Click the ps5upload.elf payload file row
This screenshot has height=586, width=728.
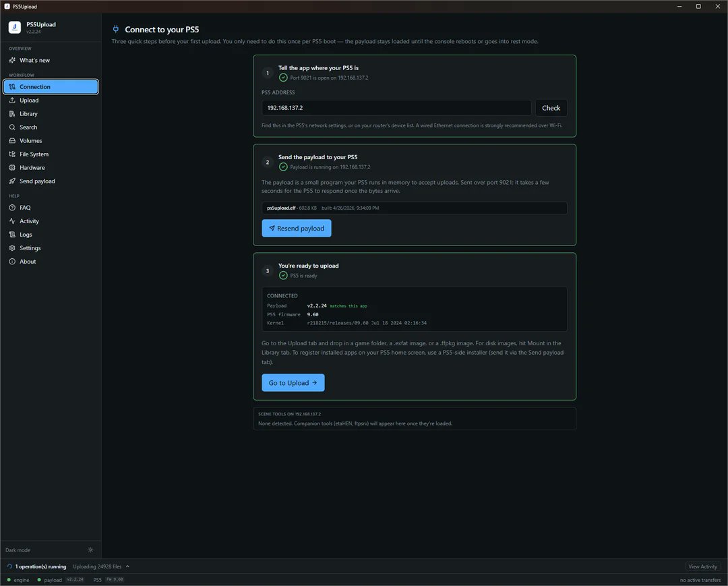pos(414,208)
